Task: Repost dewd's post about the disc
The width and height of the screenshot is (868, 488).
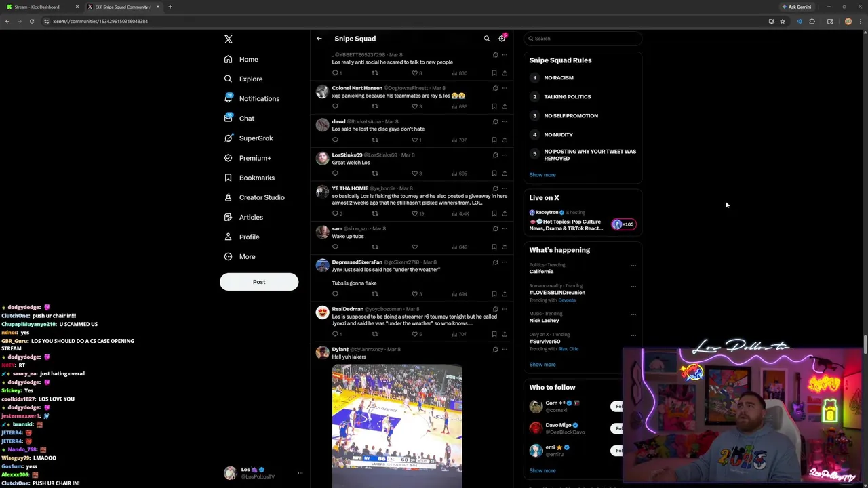Action: pos(374,140)
